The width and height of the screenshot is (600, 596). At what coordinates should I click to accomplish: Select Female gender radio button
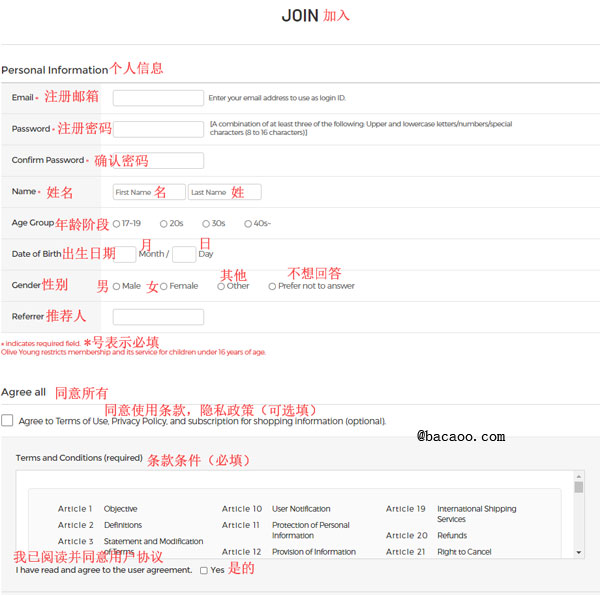[x=164, y=286]
